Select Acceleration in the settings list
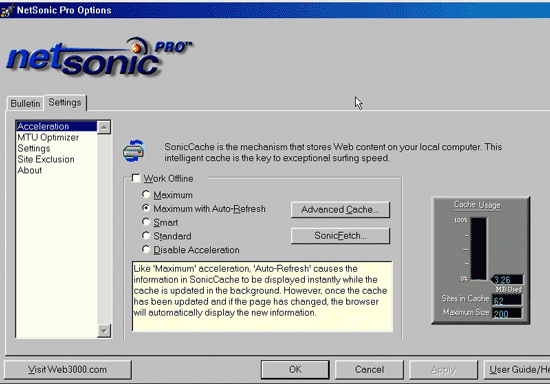550x384 pixels. pos(56,126)
